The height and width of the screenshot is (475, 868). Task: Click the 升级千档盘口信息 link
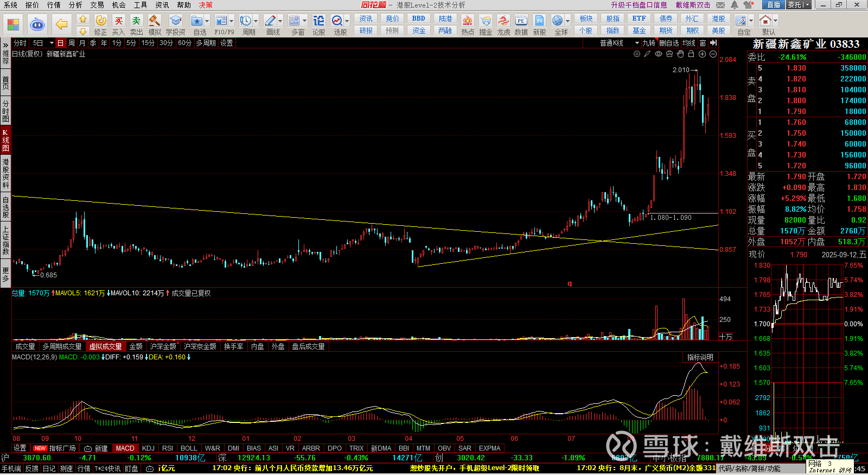[639, 5]
